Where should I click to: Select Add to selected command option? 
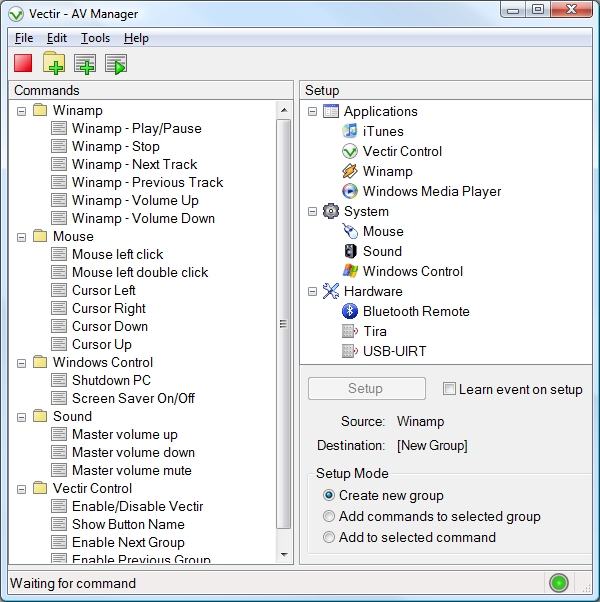point(329,537)
